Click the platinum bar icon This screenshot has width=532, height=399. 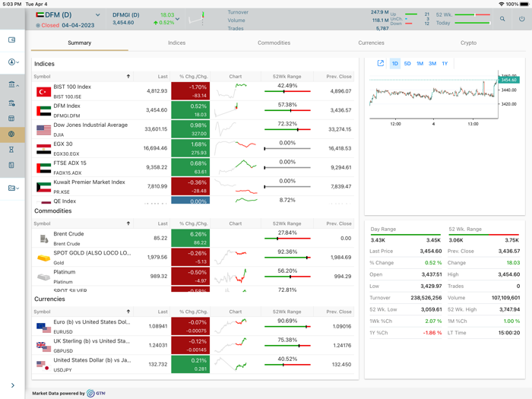(44, 277)
